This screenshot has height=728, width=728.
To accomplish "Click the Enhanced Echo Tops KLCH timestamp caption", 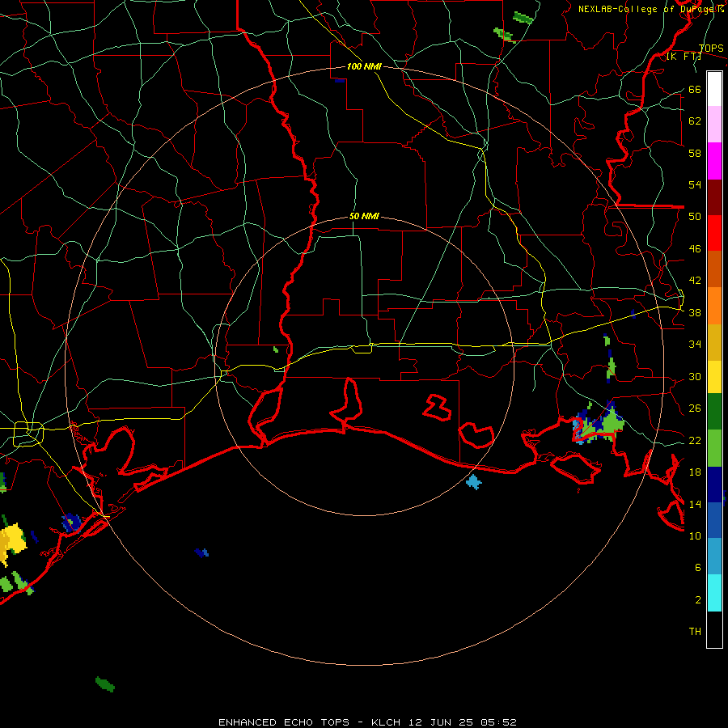I will tap(367, 722).
